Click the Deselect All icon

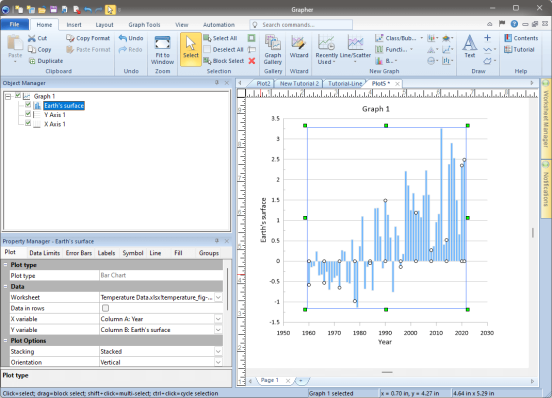tap(207, 49)
